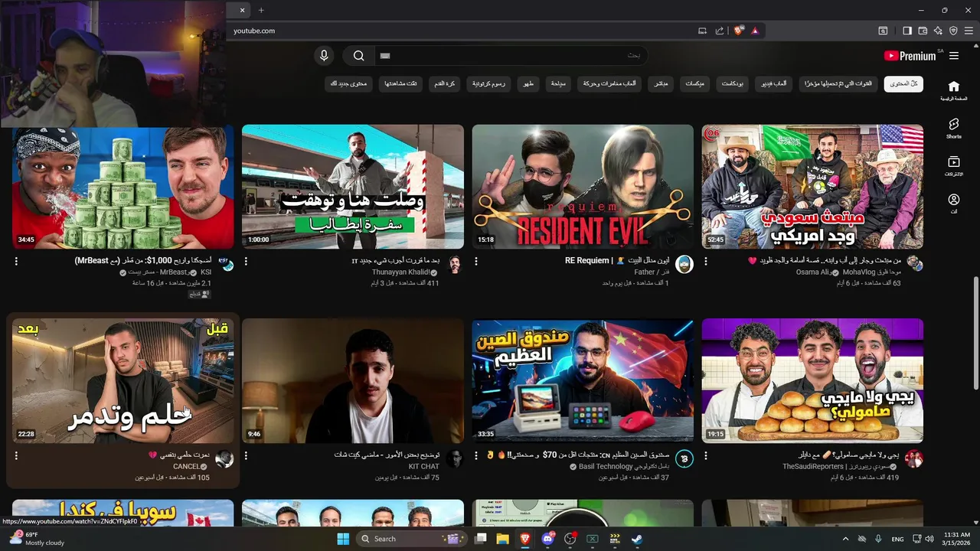Open more options for RE Requiem video
Viewport: 980px width, 551px height.
point(476,261)
